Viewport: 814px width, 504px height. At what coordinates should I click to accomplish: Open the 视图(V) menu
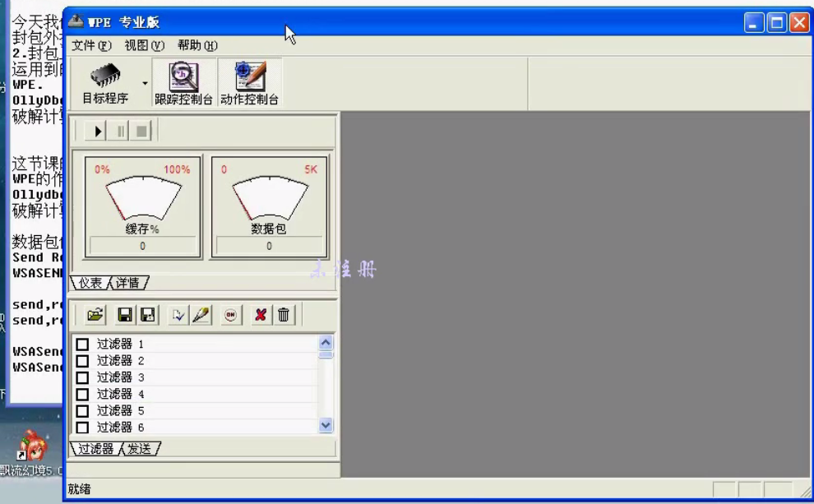click(144, 45)
